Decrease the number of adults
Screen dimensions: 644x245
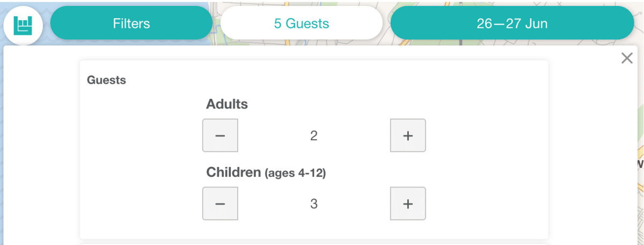[220, 135]
